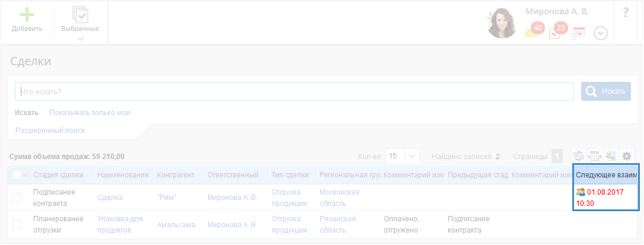Go to page 1 in Страницы
The image size is (644, 245).
coord(557,156)
